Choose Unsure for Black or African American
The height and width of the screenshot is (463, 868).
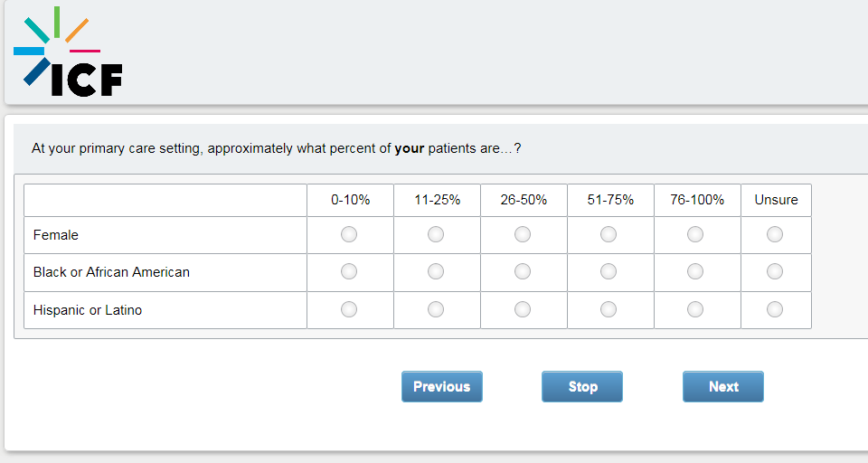(775, 271)
